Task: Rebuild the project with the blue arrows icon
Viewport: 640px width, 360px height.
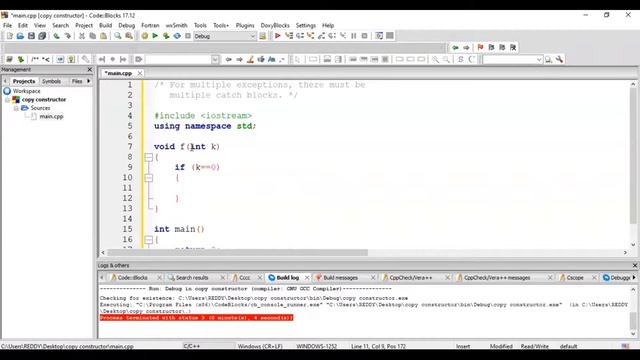Action: click(x=177, y=36)
